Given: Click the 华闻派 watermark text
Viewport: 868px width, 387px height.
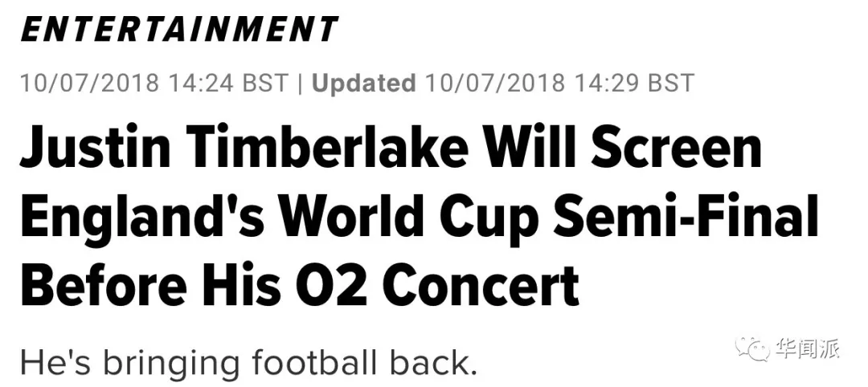Looking at the screenshot, I should pos(807,348).
